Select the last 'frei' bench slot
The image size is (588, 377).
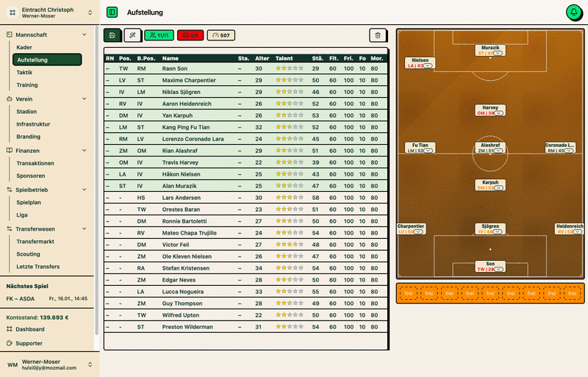(572, 293)
